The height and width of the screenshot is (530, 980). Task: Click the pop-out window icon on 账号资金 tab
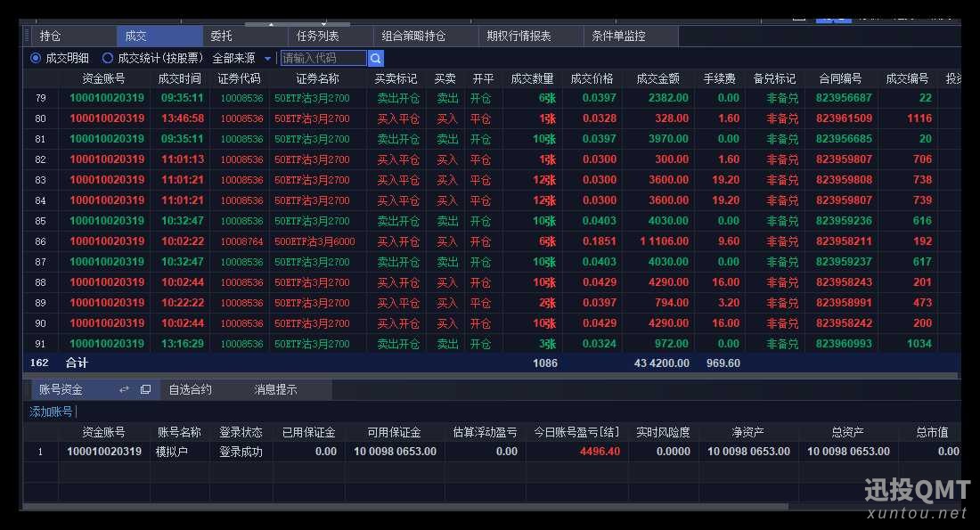(x=145, y=389)
